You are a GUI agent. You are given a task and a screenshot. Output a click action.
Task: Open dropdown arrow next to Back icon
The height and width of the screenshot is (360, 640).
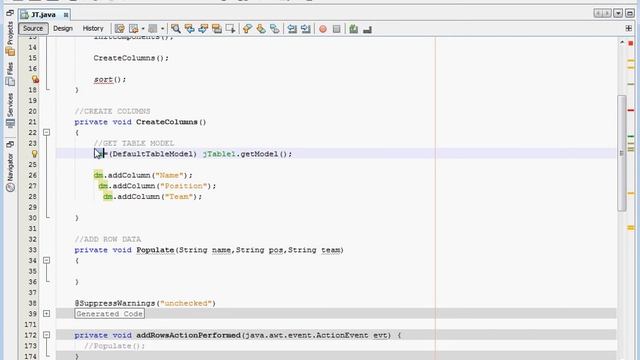point(143,29)
